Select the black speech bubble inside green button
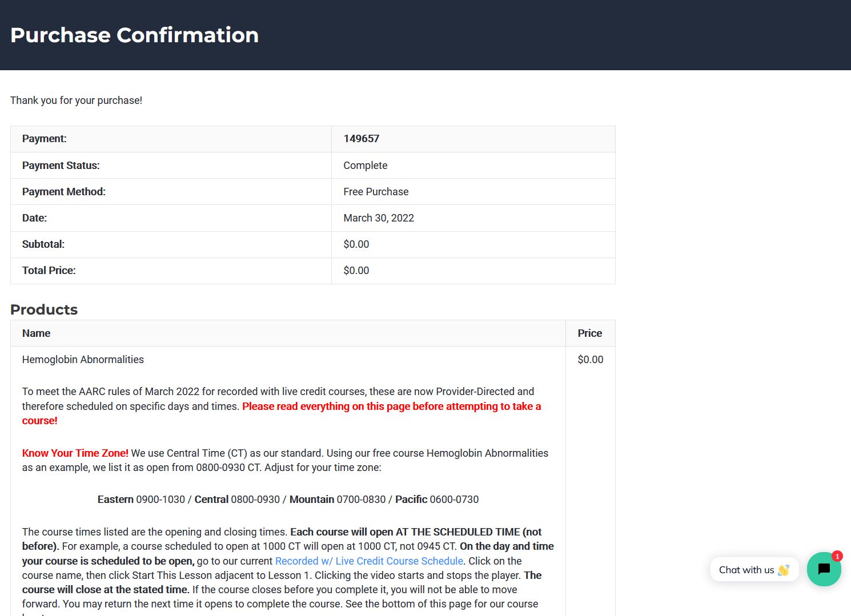The image size is (851, 616). click(824, 569)
